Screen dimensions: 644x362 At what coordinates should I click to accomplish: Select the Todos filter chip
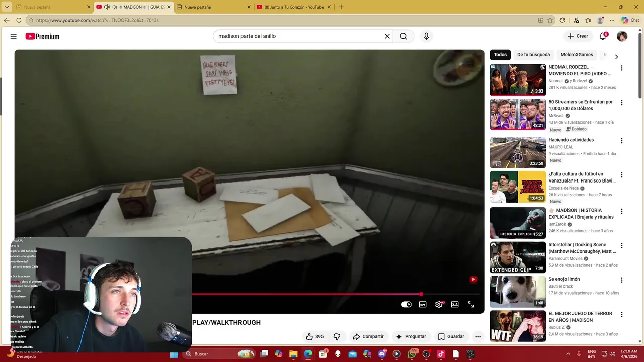(x=500, y=55)
